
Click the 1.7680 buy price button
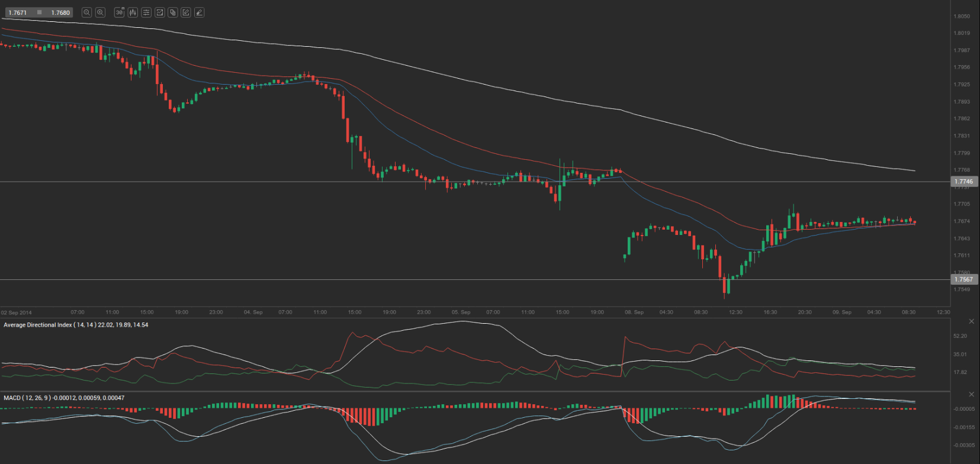coord(60,12)
